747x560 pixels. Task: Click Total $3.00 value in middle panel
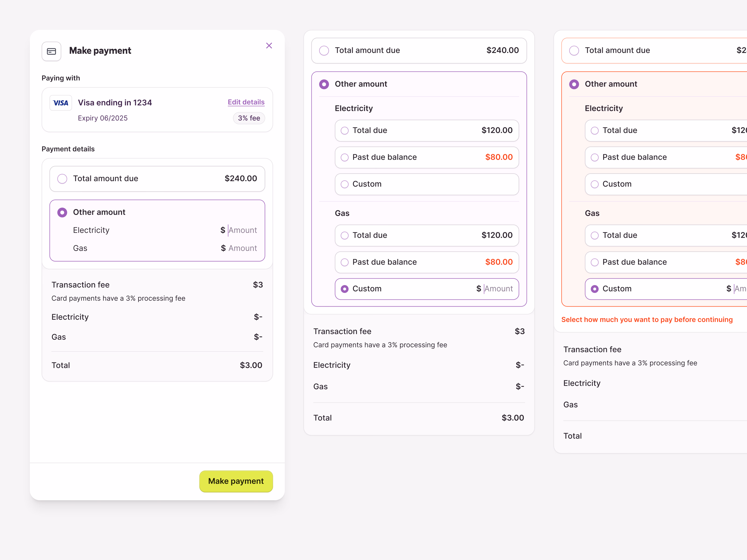click(x=513, y=418)
